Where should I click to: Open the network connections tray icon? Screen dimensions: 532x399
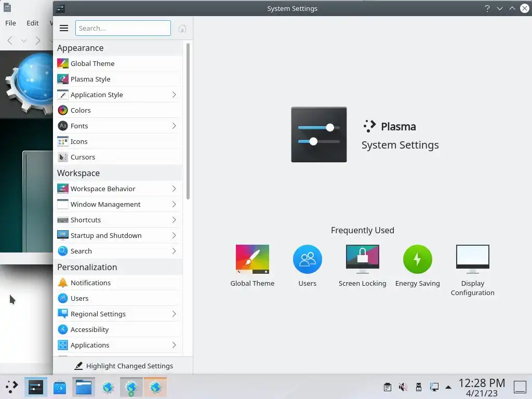point(434,387)
